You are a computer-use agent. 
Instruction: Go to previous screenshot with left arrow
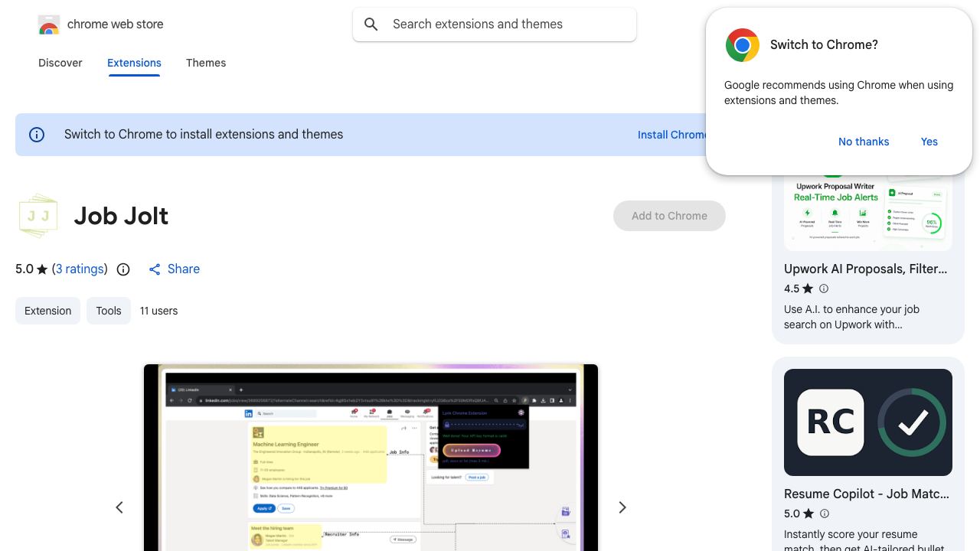[119, 507]
